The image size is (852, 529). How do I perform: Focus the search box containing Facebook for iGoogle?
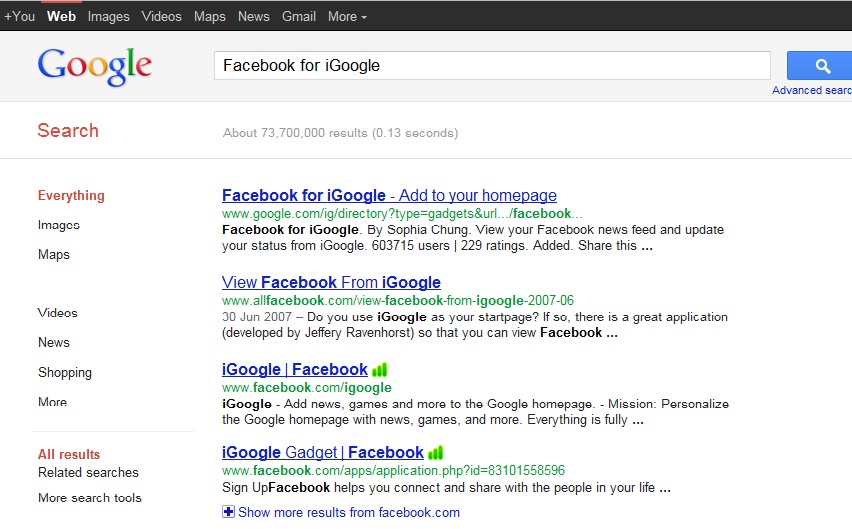click(x=492, y=66)
